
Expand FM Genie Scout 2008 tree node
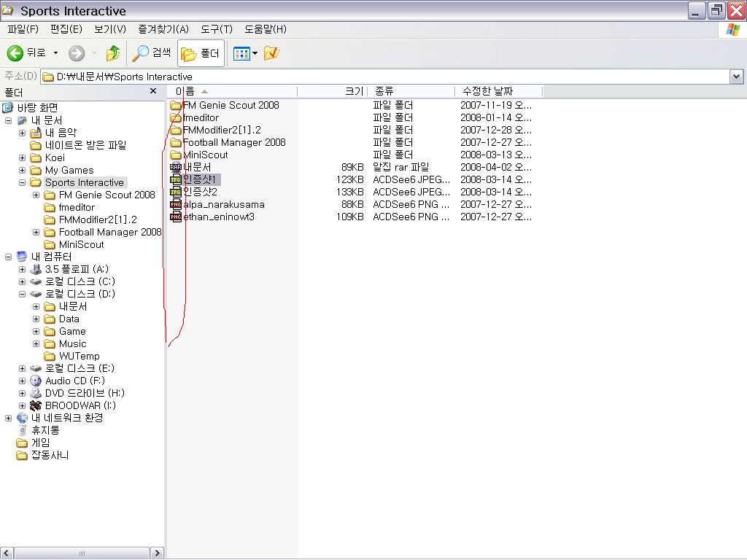[x=36, y=195]
